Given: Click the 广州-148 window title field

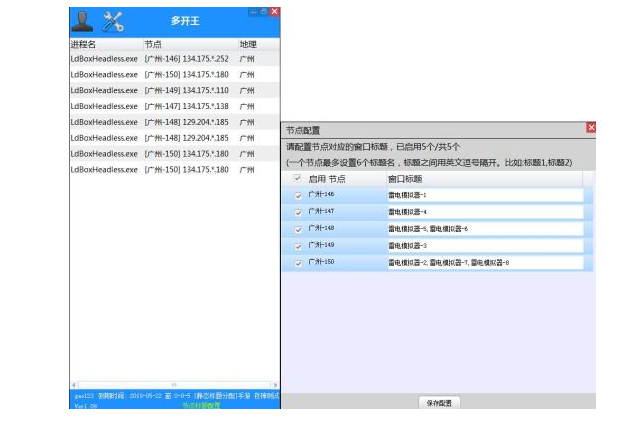Looking at the screenshot, I should (485, 229).
